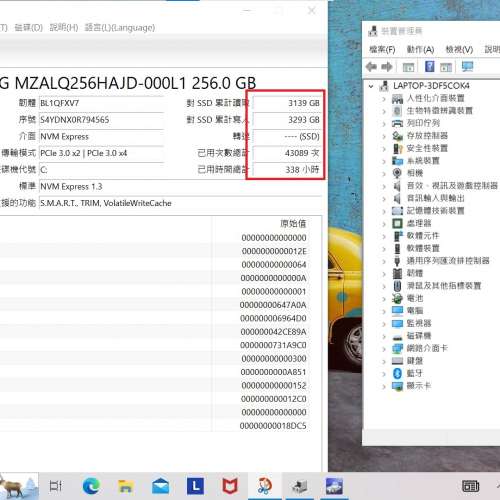Image resolution: width=500 pixels, height=500 pixels.
Task: Open the 檢視(V) menu in Device Manager
Action: pos(459,50)
